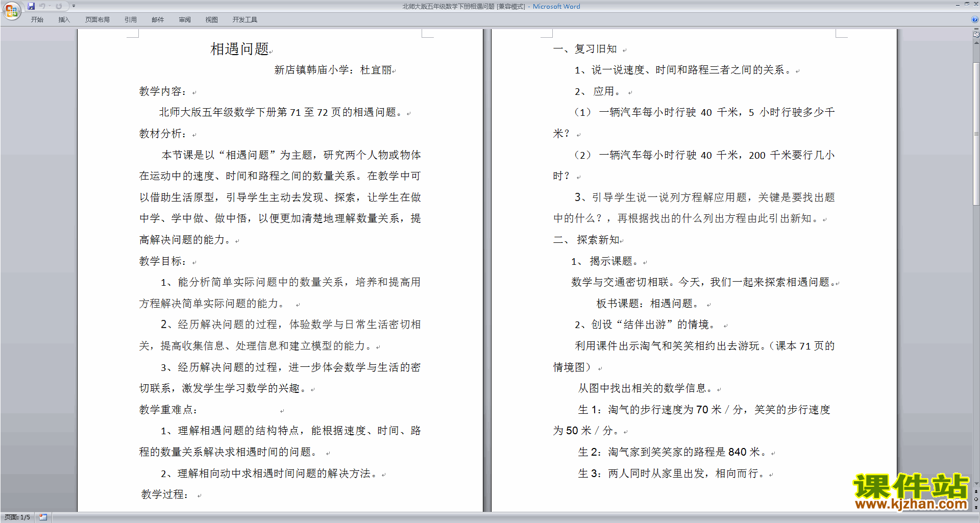
Task: Expand the Undo history dropdown arrow
Action: click(x=50, y=6)
